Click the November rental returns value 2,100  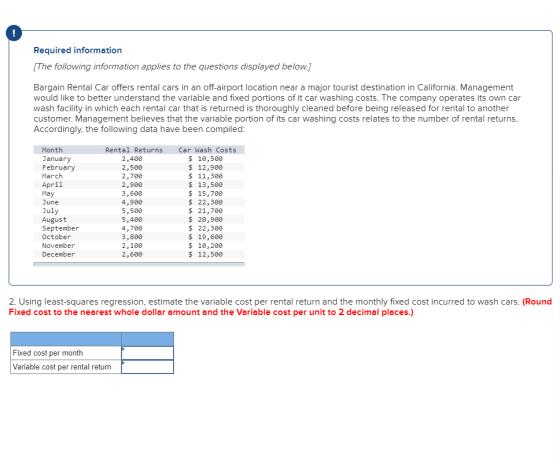[x=132, y=246]
